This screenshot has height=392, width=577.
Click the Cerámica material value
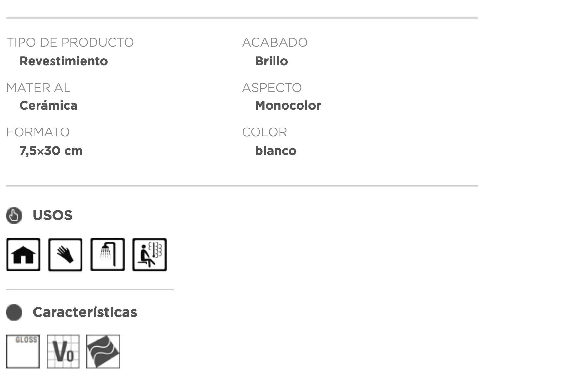pyautogui.click(x=49, y=106)
